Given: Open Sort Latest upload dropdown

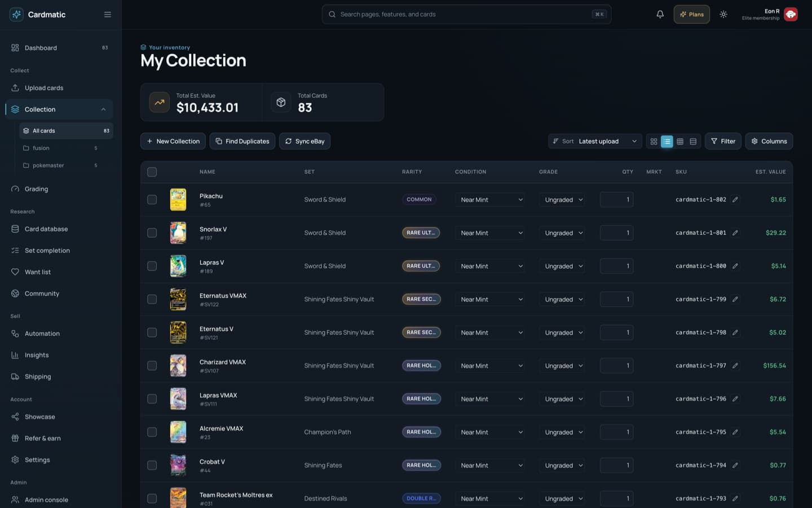Looking at the screenshot, I should 595,142.
